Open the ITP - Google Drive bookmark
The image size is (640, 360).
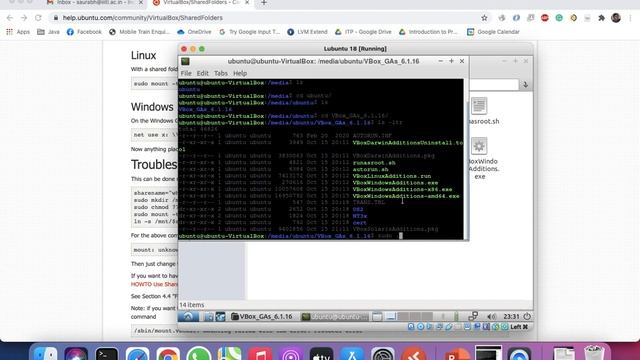pos(363,31)
